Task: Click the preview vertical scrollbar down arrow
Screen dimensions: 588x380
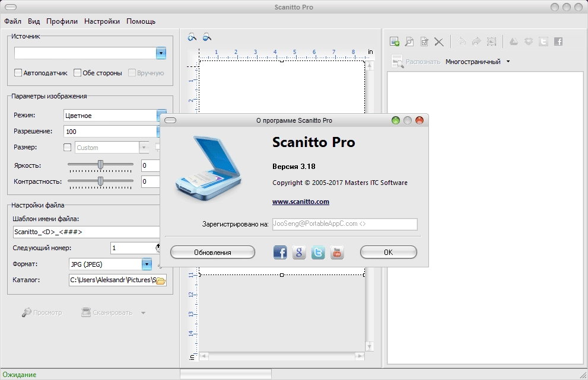Action: coord(370,347)
